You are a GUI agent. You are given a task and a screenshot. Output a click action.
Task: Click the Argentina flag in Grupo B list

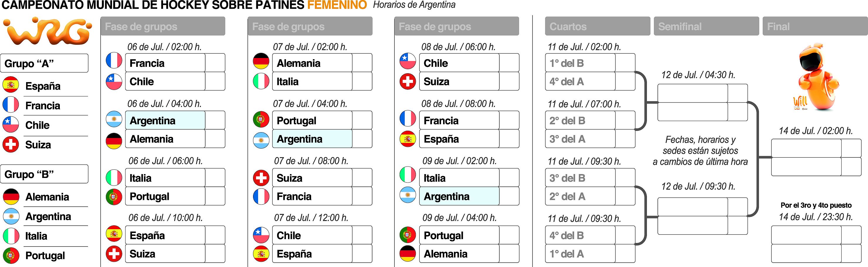click(11, 216)
